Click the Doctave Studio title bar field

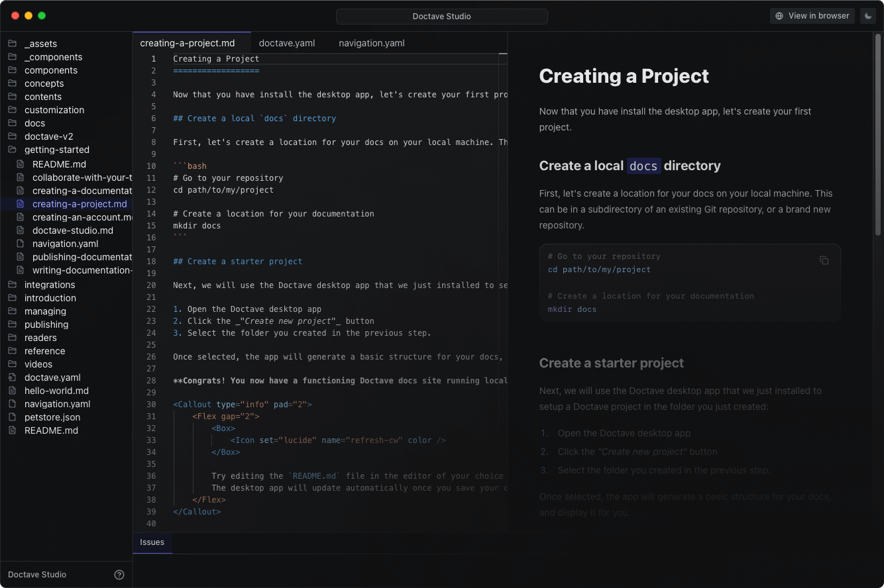[442, 17]
